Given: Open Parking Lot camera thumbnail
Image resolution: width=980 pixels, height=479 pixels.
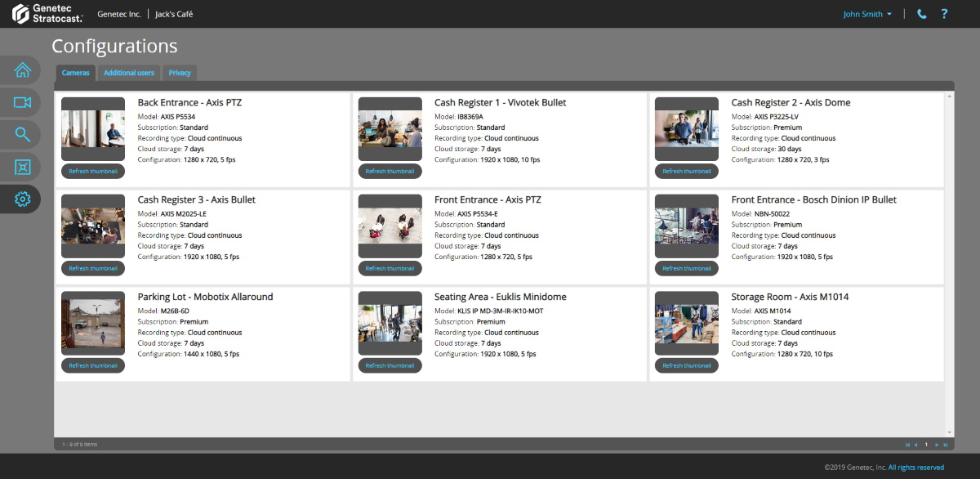Looking at the screenshot, I should click(x=93, y=324).
